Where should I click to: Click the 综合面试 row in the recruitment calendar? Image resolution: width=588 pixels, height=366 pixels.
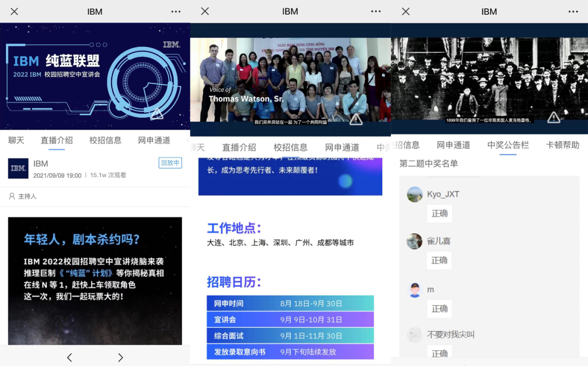tap(290, 335)
